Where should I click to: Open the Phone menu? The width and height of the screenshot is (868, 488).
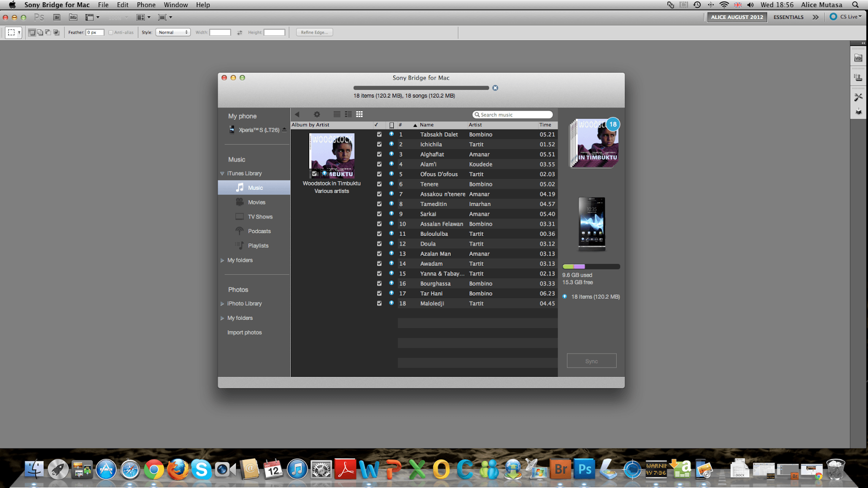[x=146, y=5]
